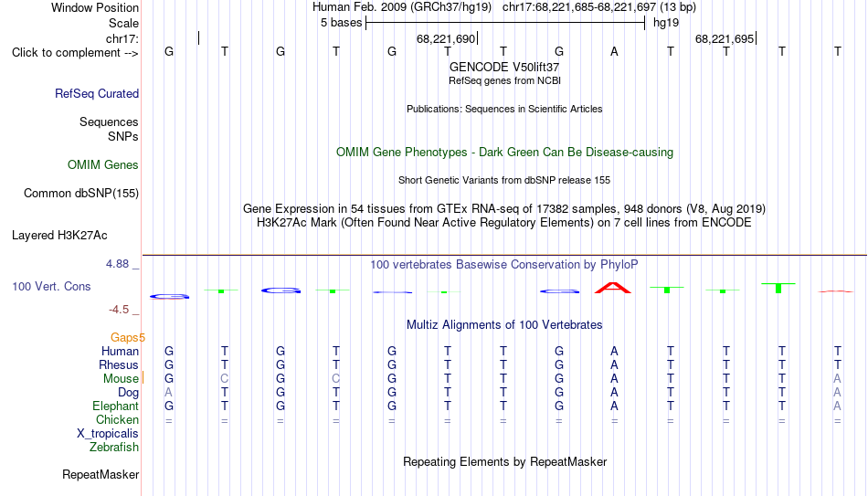Click the Layered H3K27Ac track label
The image size is (868, 496).
click(59, 236)
